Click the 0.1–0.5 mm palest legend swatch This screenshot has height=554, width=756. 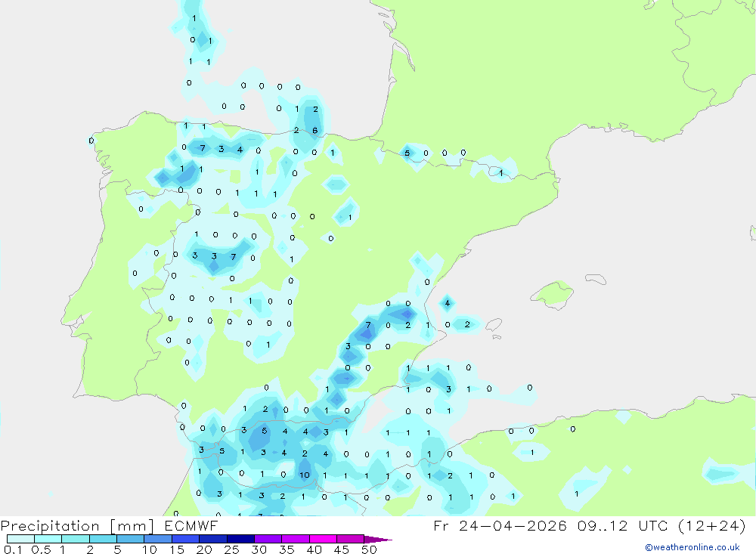pos(20,539)
